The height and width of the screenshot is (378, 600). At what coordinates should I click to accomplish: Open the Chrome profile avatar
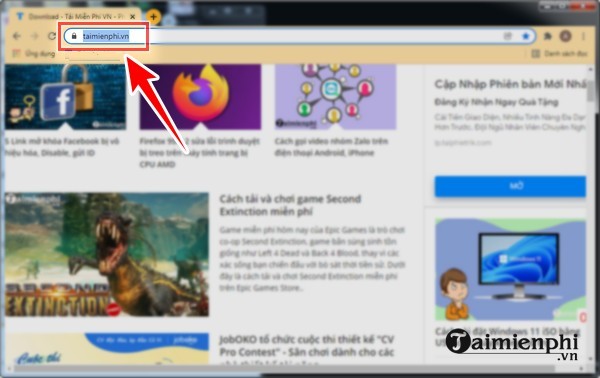pyautogui.click(x=565, y=36)
